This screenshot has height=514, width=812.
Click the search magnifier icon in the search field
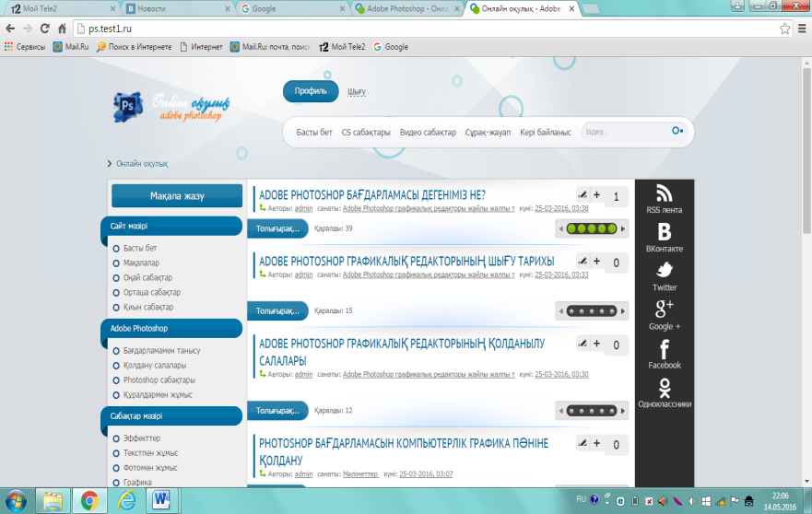(677, 131)
